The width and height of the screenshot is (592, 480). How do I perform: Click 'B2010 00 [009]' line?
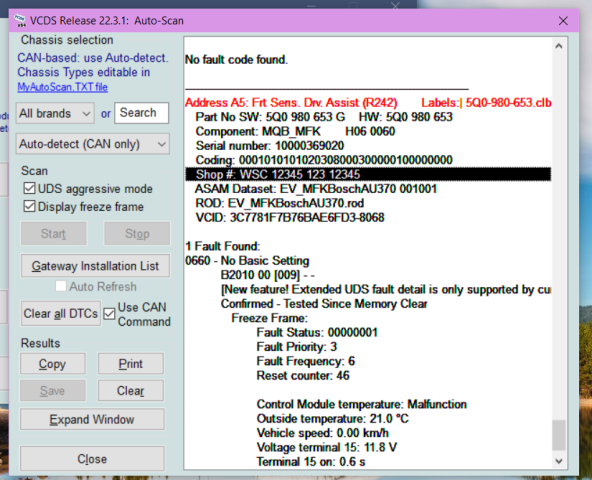point(268,275)
